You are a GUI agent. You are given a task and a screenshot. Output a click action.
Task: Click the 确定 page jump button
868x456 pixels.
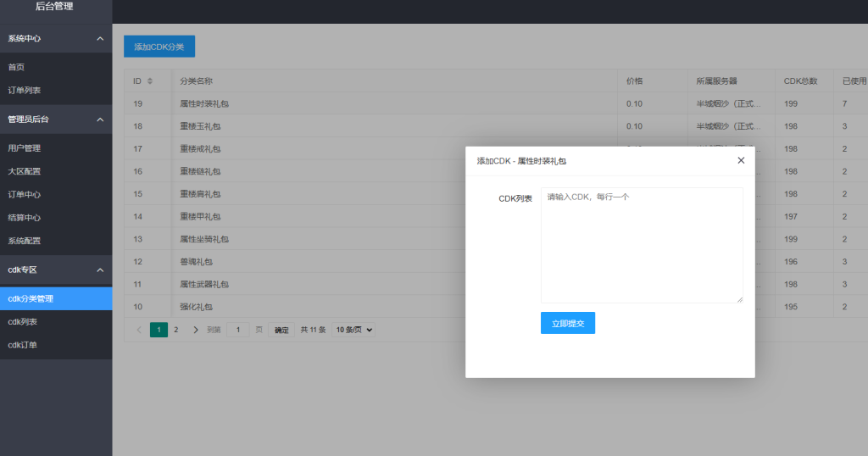tap(281, 330)
